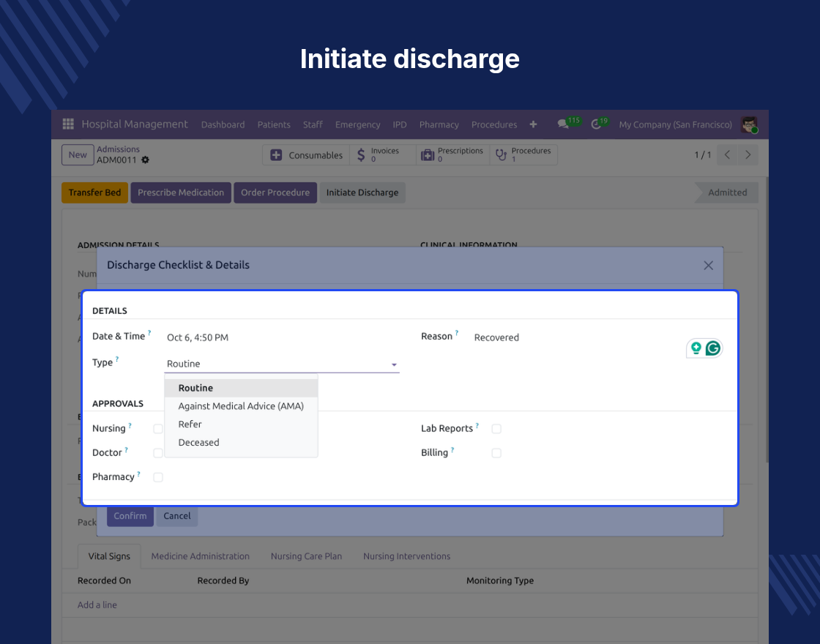Click the Cancel button
Image resolution: width=820 pixels, height=644 pixels.
pyautogui.click(x=176, y=516)
